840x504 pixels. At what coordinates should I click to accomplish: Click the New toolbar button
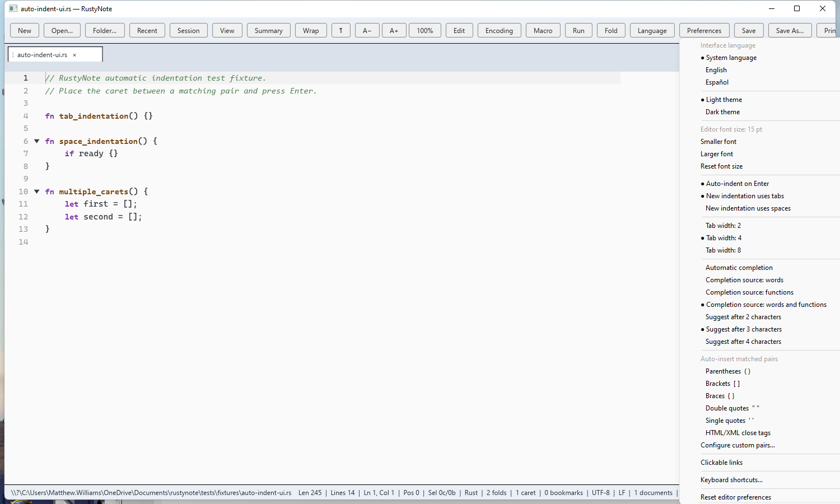point(25,30)
